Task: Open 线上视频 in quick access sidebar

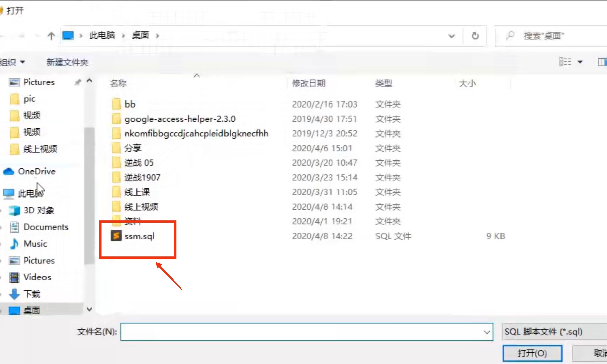Action: (34, 149)
